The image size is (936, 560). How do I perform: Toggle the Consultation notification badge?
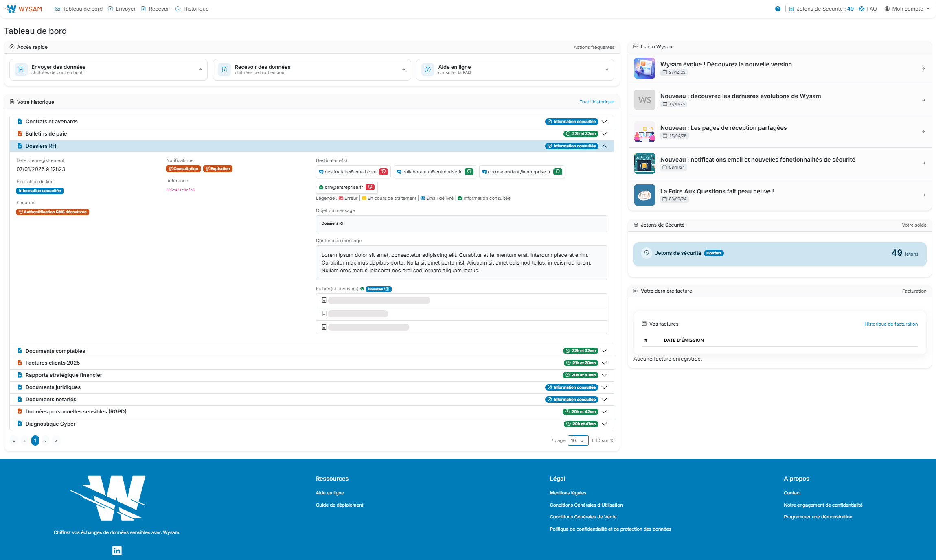(183, 169)
